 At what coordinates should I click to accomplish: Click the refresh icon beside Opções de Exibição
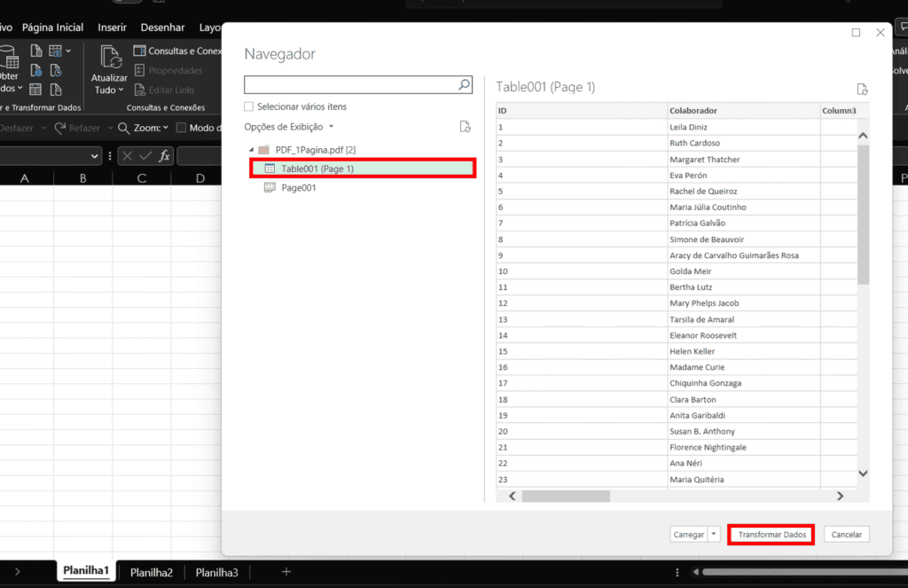(x=465, y=127)
